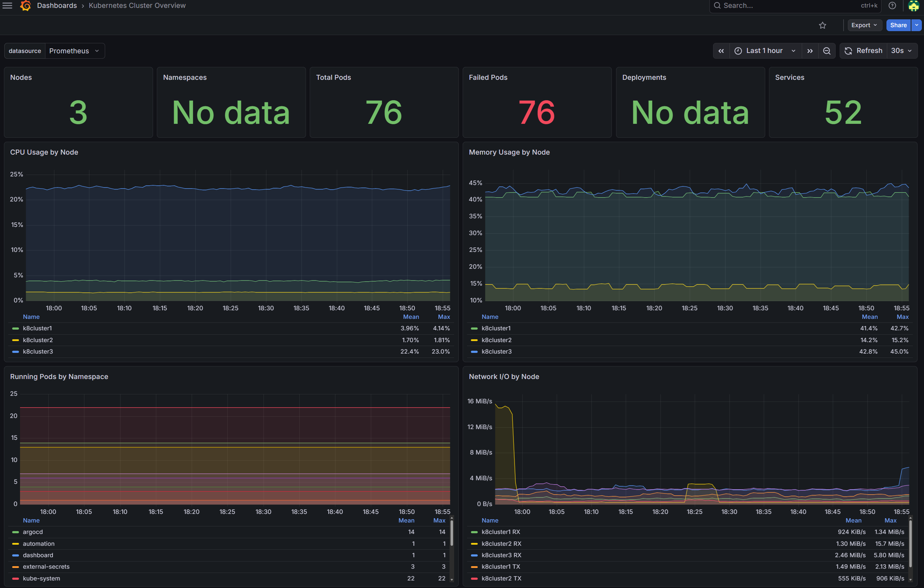The width and height of the screenshot is (924, 588).
Task: Select the k8cluster1 TX legend entry
Action: pyautogui.click(x=501, y=567)
